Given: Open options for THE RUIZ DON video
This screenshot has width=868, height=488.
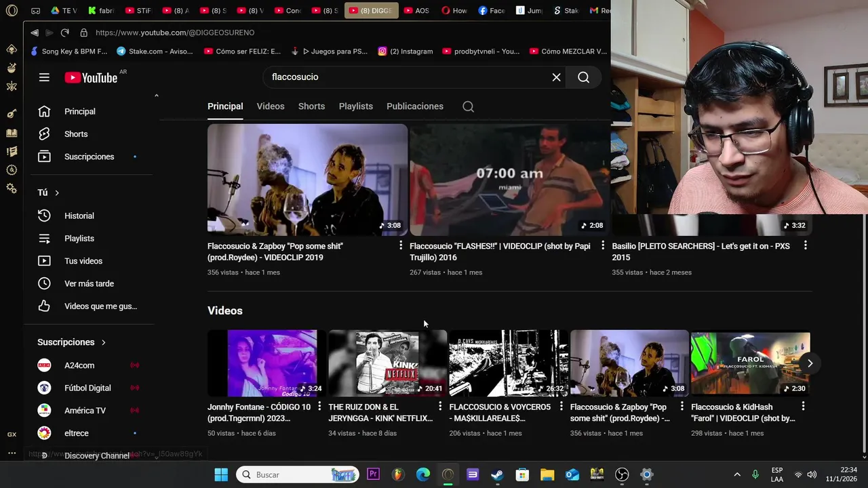Looking at the screenshot, I should coord(440,406).
